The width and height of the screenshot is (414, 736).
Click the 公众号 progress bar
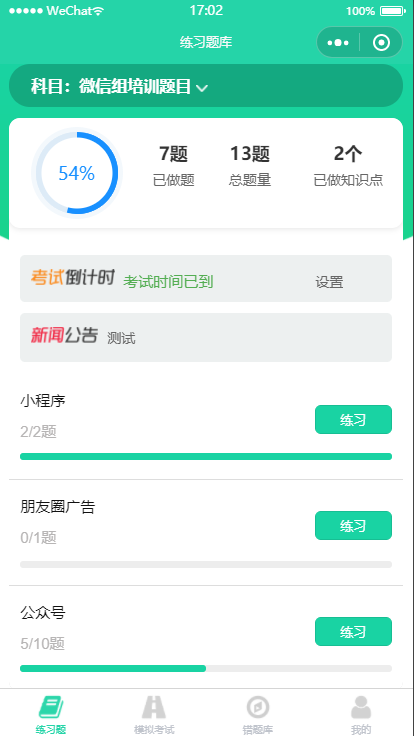206,668
